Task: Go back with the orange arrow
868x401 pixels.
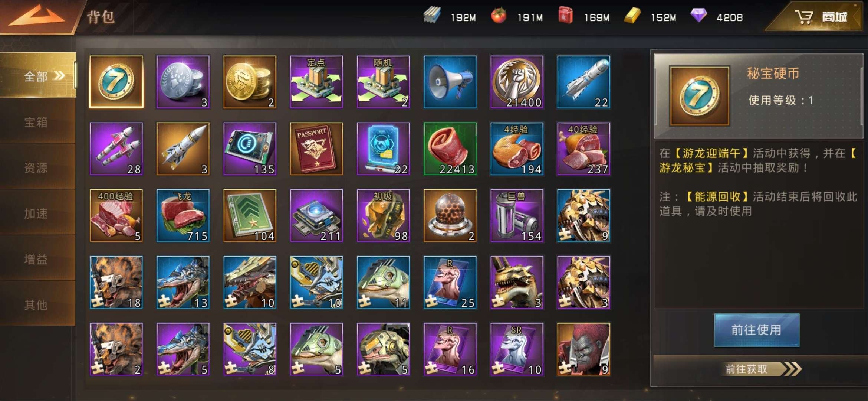Action: 36,17
